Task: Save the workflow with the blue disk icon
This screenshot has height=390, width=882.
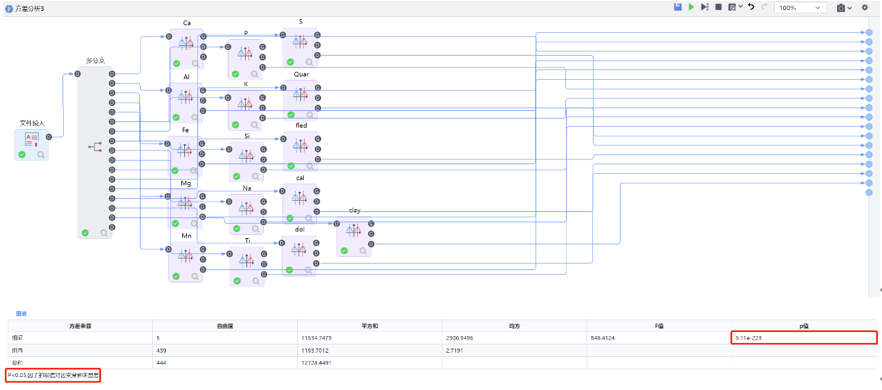Action: point(678,7)
